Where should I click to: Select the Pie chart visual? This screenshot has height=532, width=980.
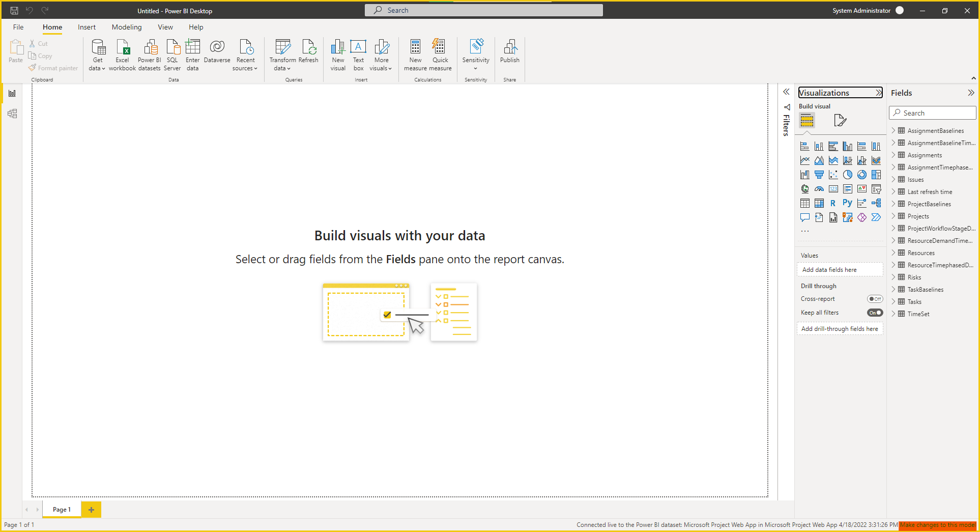847,175
